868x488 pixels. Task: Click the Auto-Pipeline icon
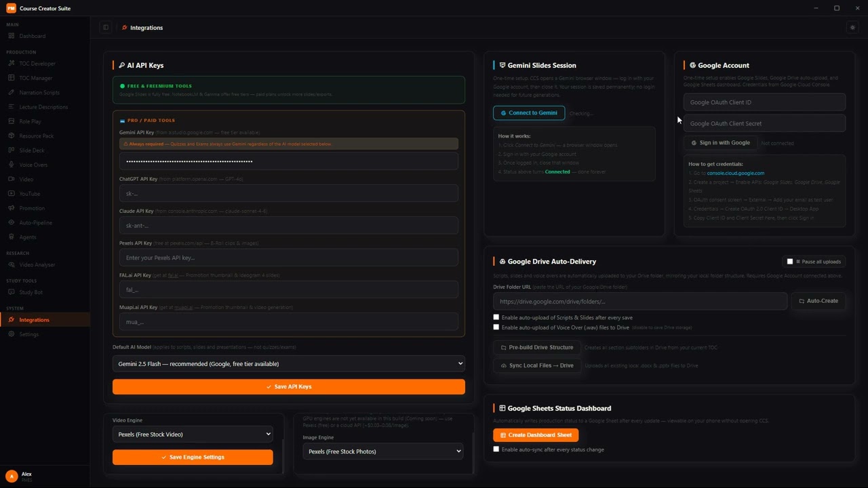(x=12, y=222)
